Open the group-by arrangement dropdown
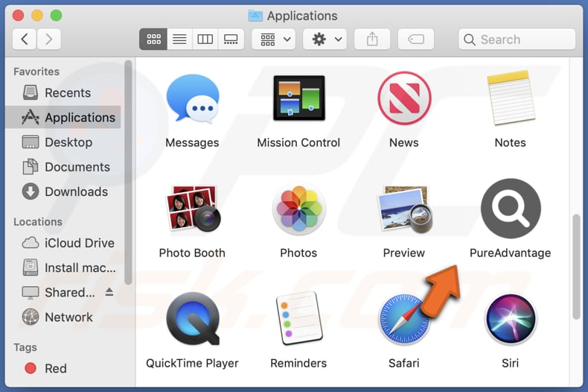 tap(274, 39)
